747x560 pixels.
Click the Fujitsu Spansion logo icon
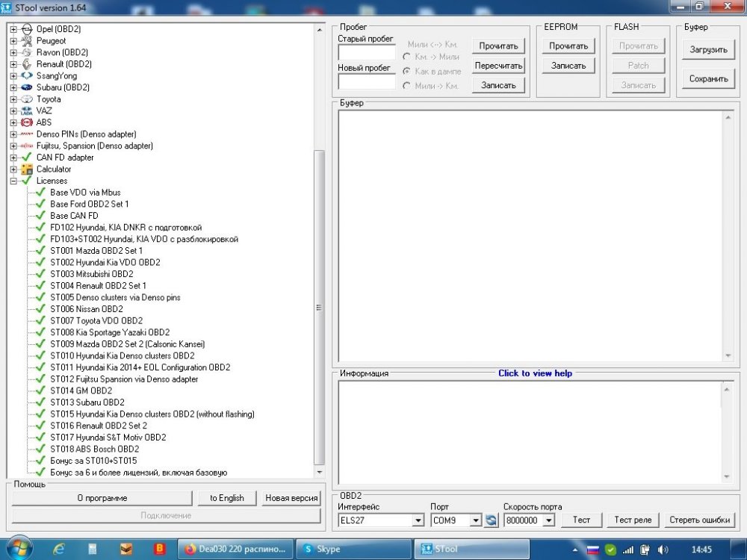(27, 146)
